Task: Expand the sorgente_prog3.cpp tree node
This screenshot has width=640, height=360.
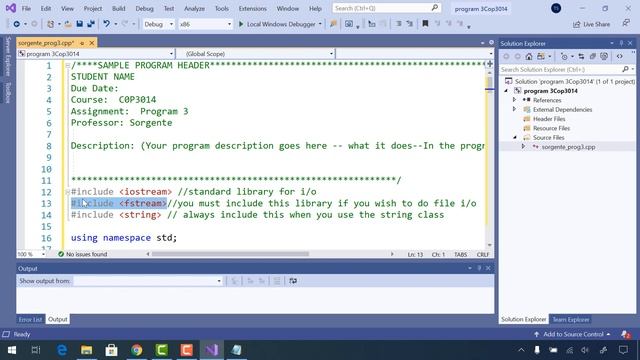Action: (523, 147)
